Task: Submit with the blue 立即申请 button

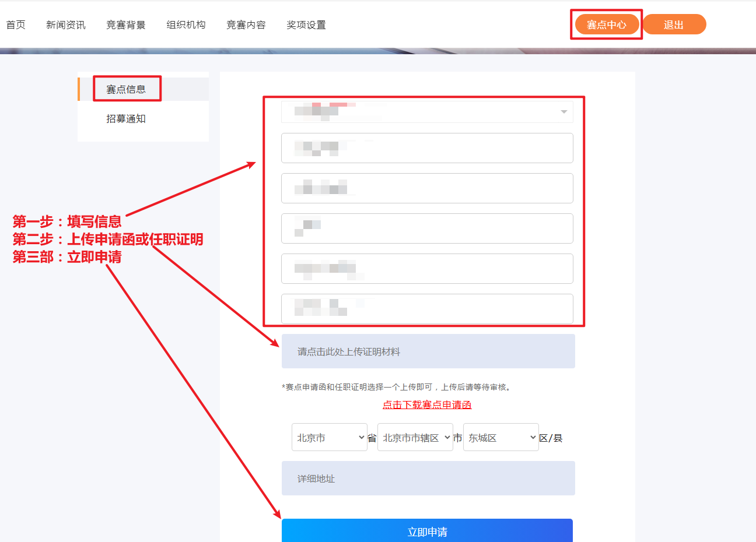Action: pos(427,531)
